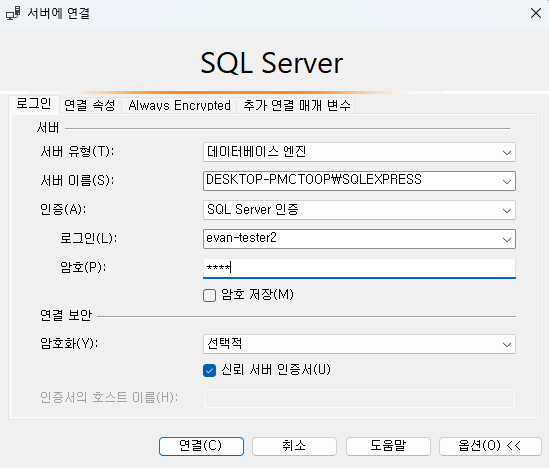Click the server connection icon in title bar

pos(13,13)
